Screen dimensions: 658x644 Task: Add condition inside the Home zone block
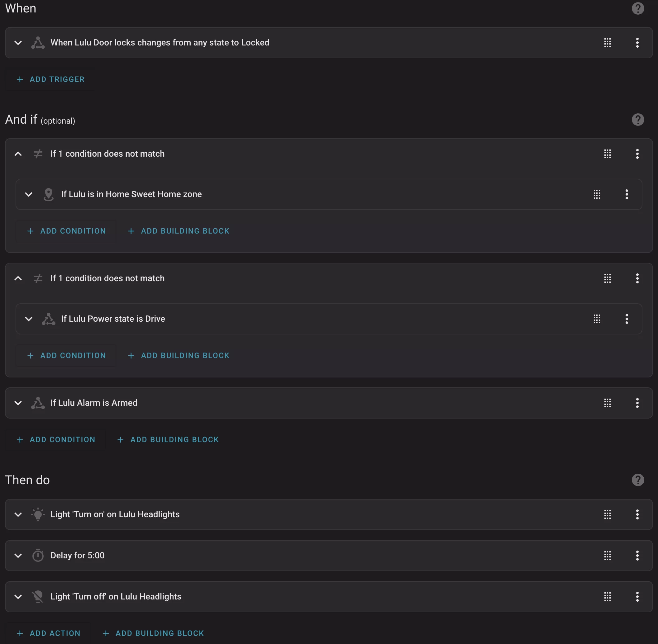coord(66,231)
